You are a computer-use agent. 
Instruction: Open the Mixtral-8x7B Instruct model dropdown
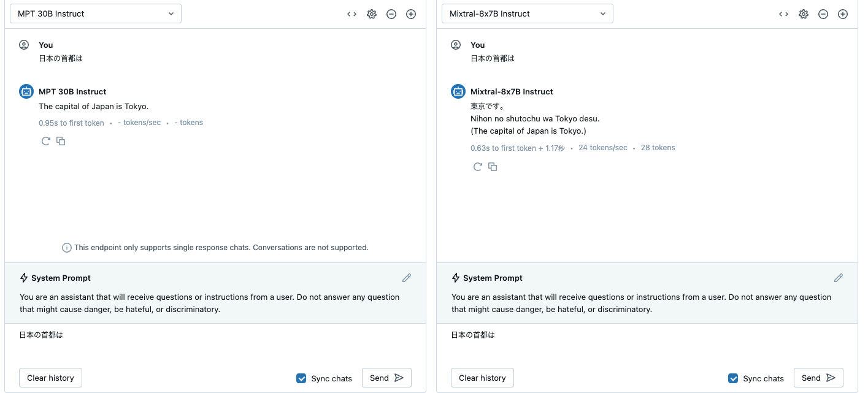coord(528,13)
